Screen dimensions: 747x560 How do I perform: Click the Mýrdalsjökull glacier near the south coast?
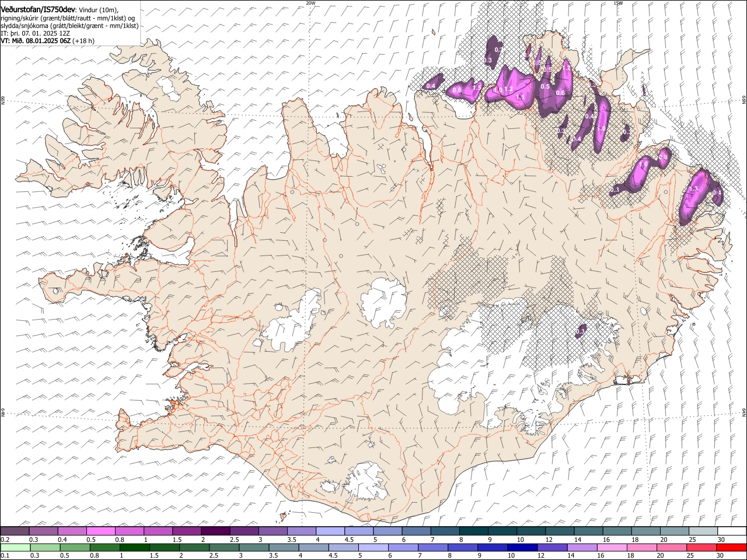pyautogui.click(x=366, y=481)
